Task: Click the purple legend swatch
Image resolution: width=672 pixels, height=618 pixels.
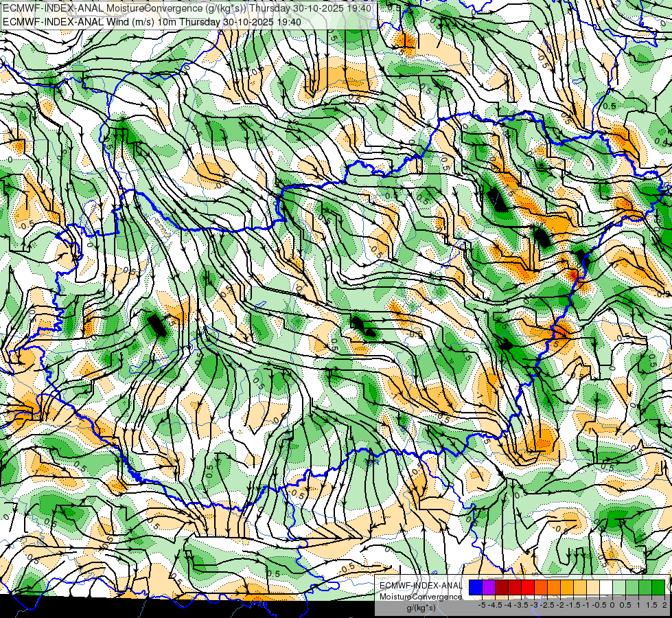Action: pyautogui.click(x=489, y=588)
